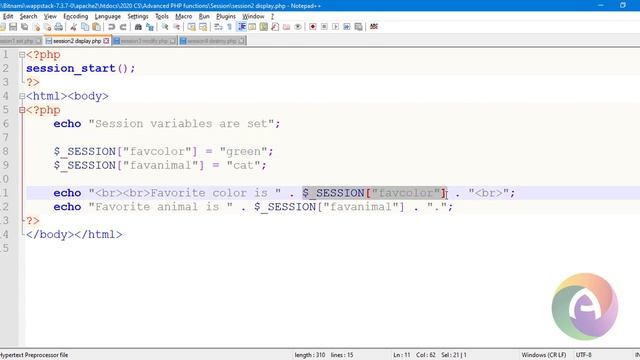Redo the edit via toolbar
This screenshot has width=640, height=360.
[123, 27]
